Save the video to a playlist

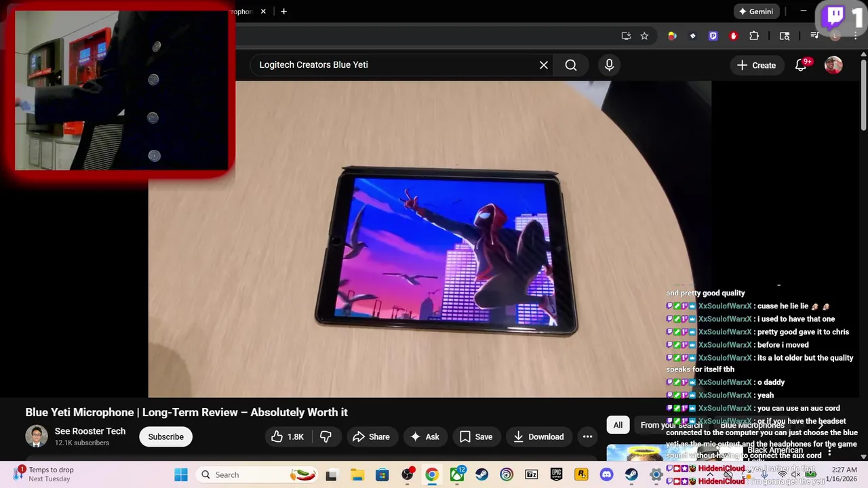(x=476, y=436)
